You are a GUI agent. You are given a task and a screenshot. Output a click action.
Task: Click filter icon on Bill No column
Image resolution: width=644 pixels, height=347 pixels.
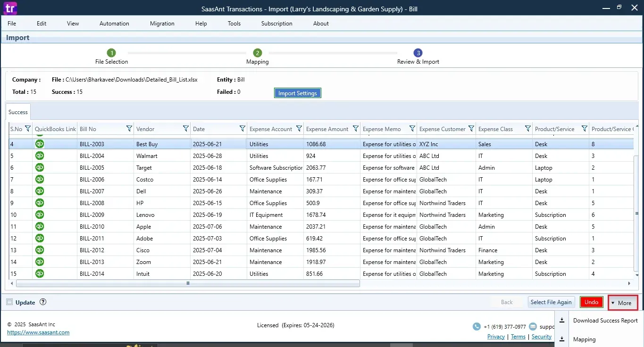(129, 129)
